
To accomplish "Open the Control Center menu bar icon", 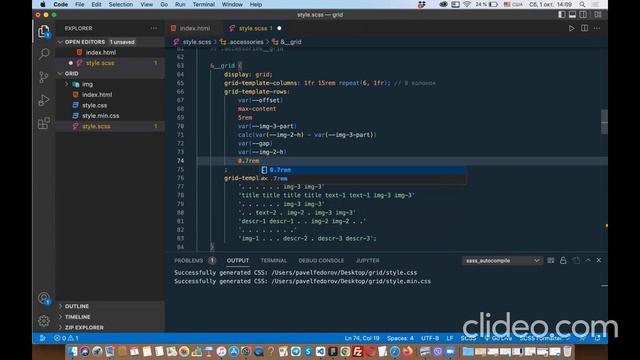I will pos(595,4).
